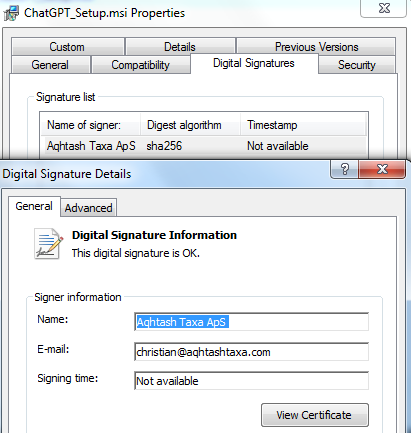
Task: Click the E-mail field
Action: point(252,352)
